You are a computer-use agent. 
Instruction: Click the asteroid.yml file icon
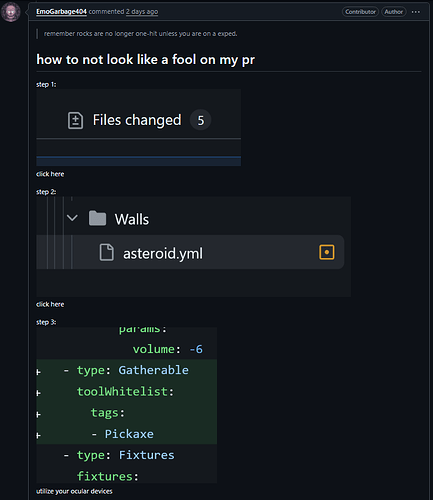point(107,252)
